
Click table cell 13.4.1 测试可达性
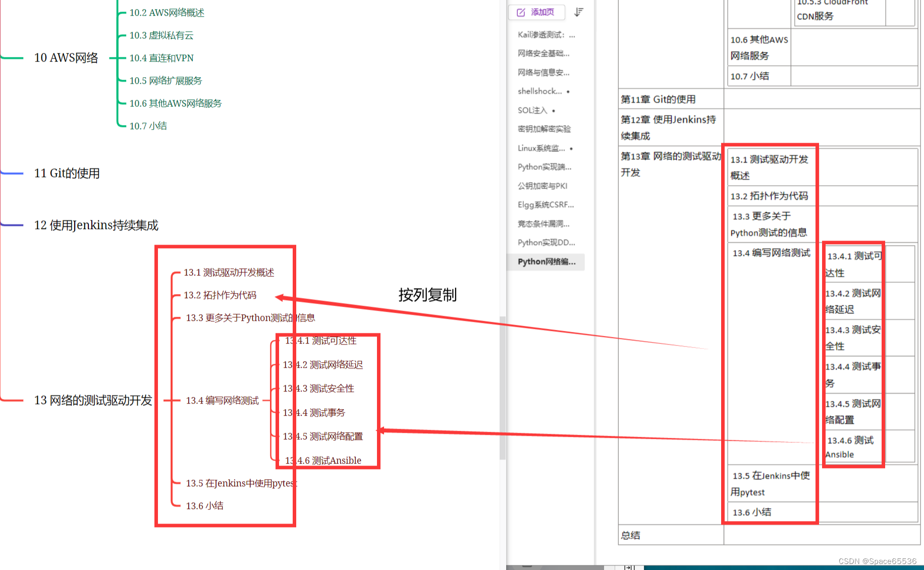(854, 264)
